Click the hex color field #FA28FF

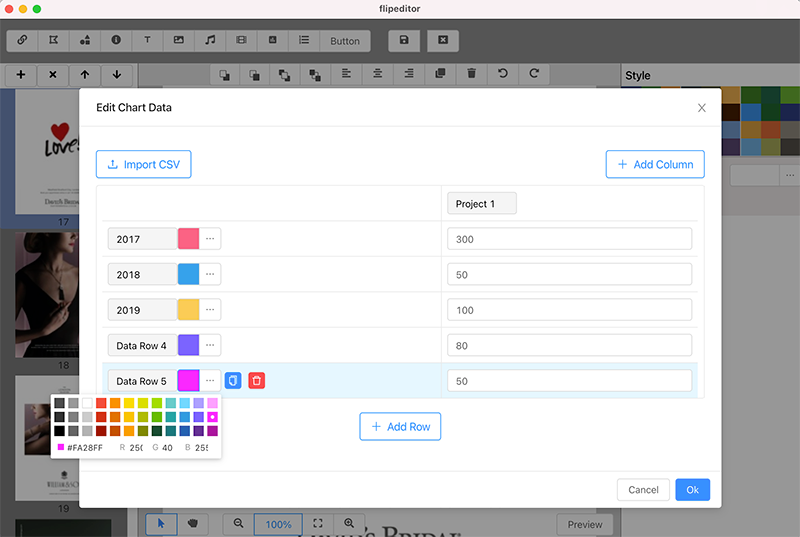85,448
